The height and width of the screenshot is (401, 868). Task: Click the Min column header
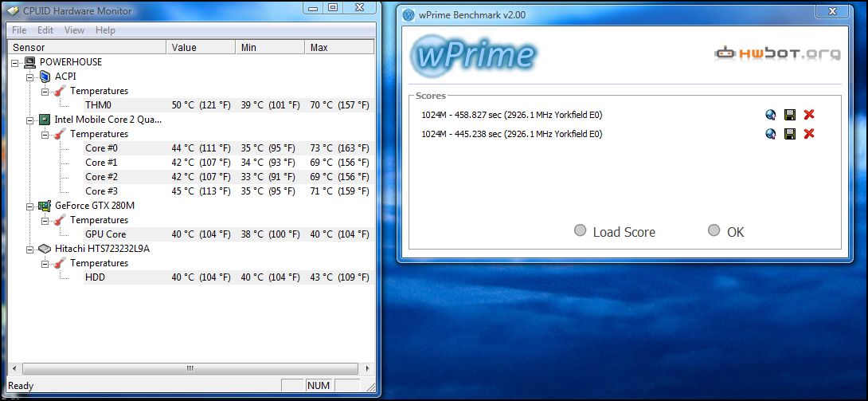270,48
